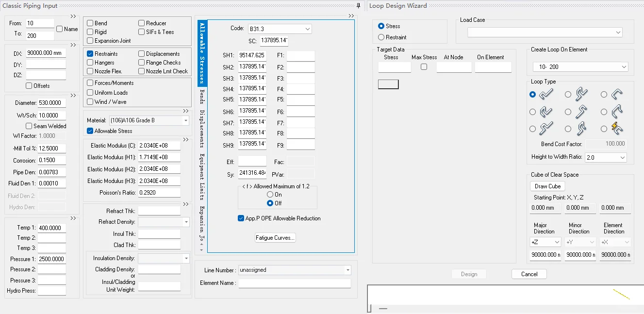644x314 pixels.
Task: Check the Forces/Moments checkbox
Action: click(90, 83)
